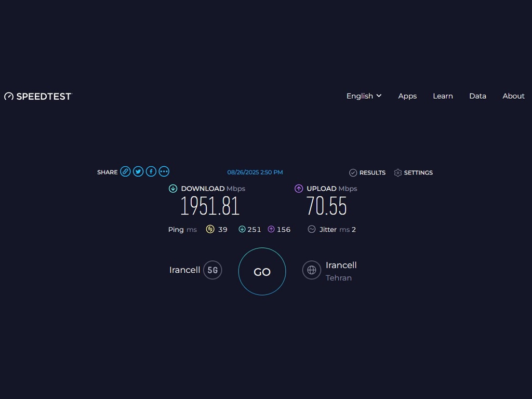Click the Results checkmark icon

352,172
